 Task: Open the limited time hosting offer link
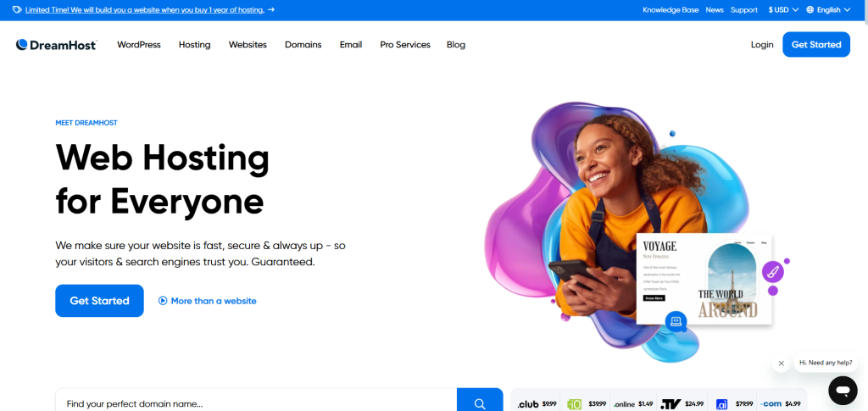[145, 10]
